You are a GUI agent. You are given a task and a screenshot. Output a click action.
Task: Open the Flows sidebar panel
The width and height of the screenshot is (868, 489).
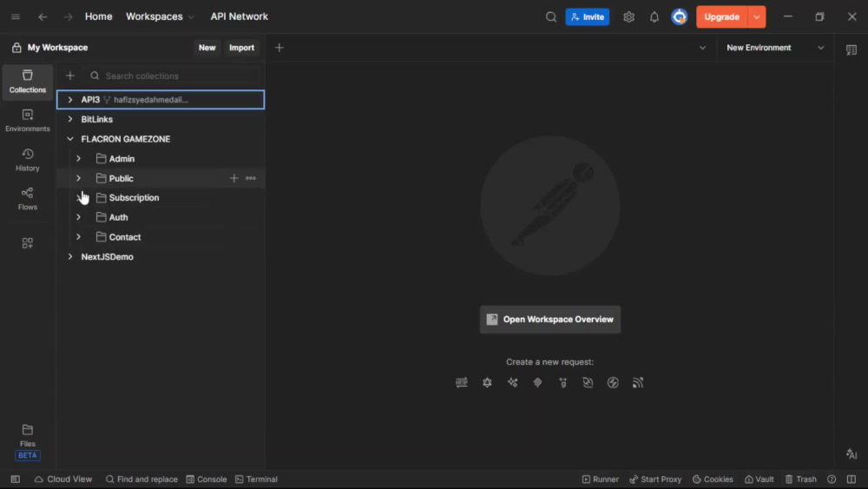28,199
